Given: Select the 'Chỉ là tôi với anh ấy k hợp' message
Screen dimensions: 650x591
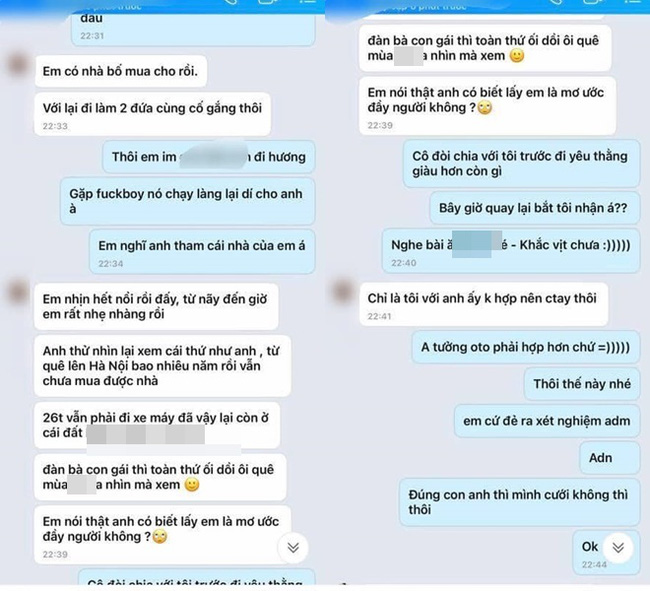Looking at the screenshot, I should [x=484, y=305].
